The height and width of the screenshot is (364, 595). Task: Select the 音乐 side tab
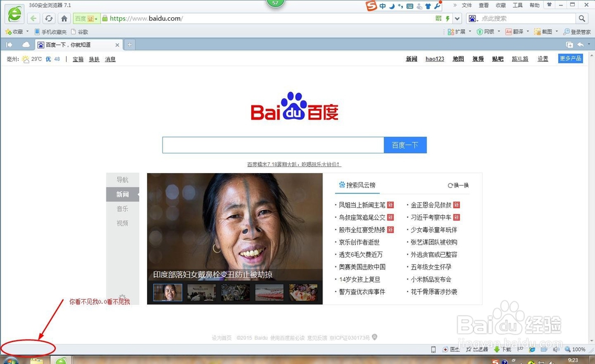123,209
